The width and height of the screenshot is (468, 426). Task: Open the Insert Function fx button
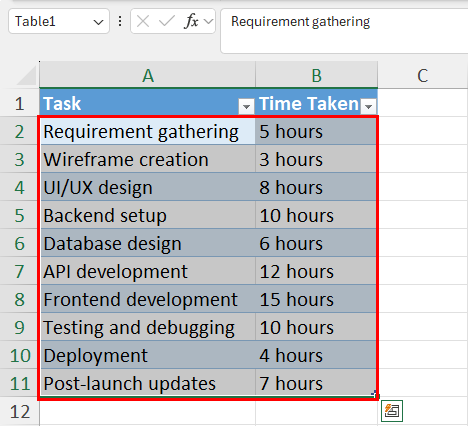191,22
